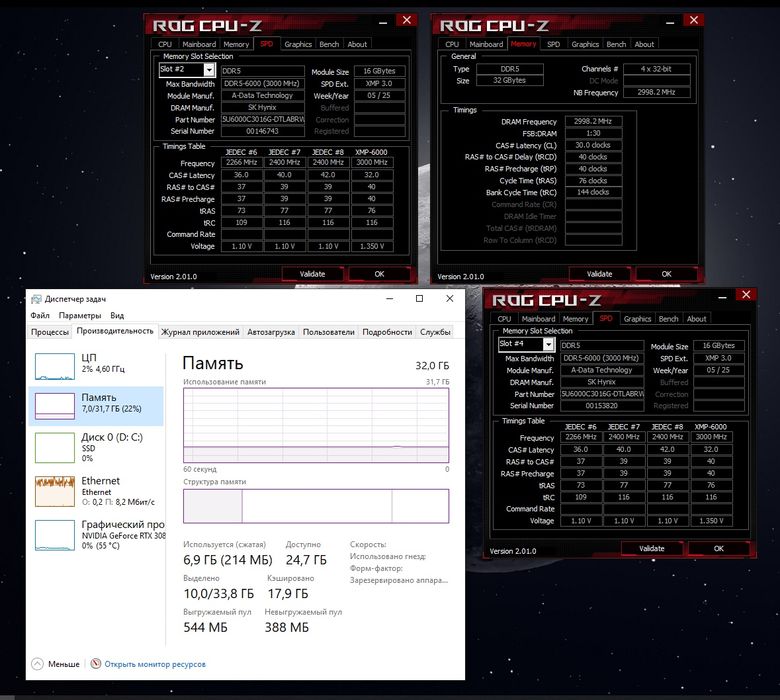The height and width of the screenshot is (700, 780).
Task: Click Validate in the Memory CPU-Z window
Action: coord(599,274)
